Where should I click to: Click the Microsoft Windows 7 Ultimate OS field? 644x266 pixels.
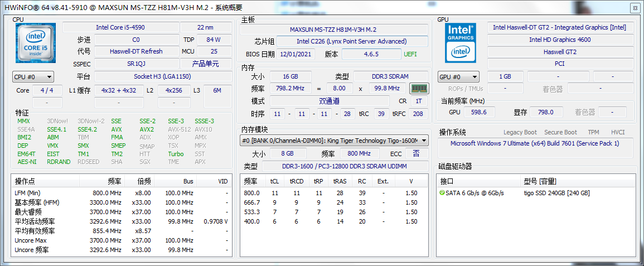coord(534,143)
